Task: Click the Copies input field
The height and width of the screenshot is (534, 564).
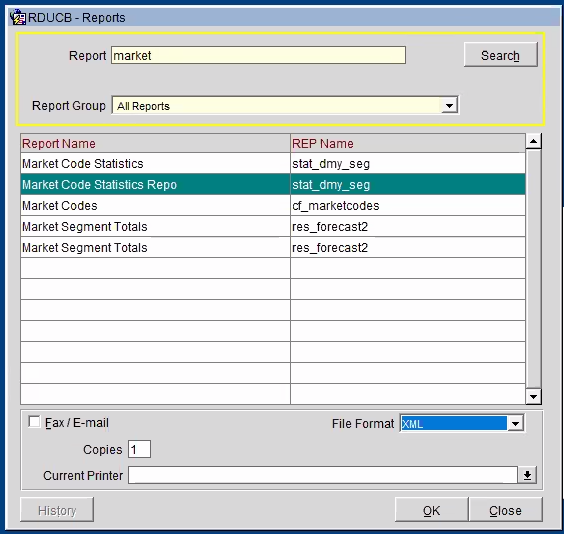Action: (x=140, y=449)
